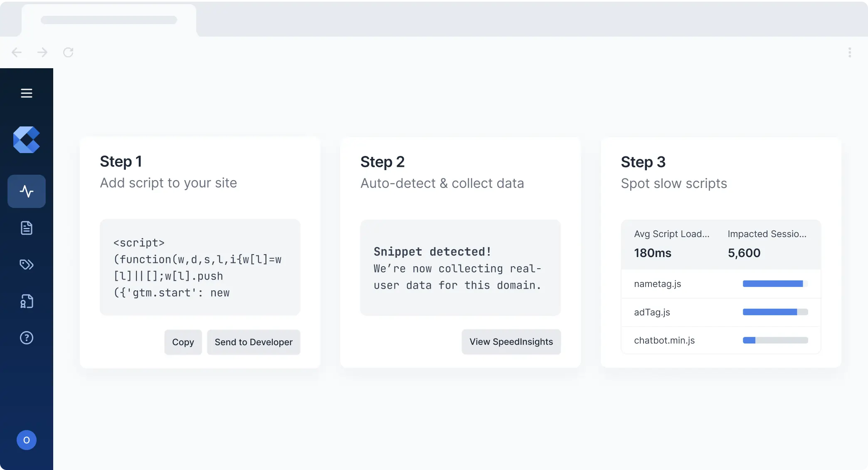Open the user file sidebar icon
868x470 pixels.
click(27, 301)
